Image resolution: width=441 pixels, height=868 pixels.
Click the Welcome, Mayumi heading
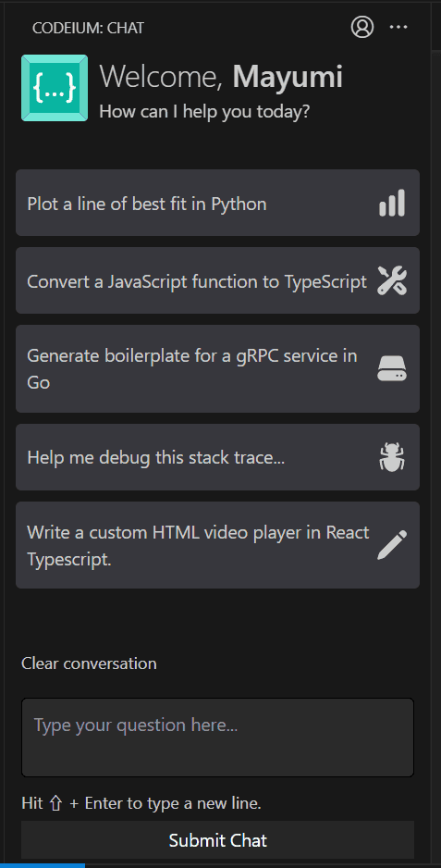coord(221,76)
